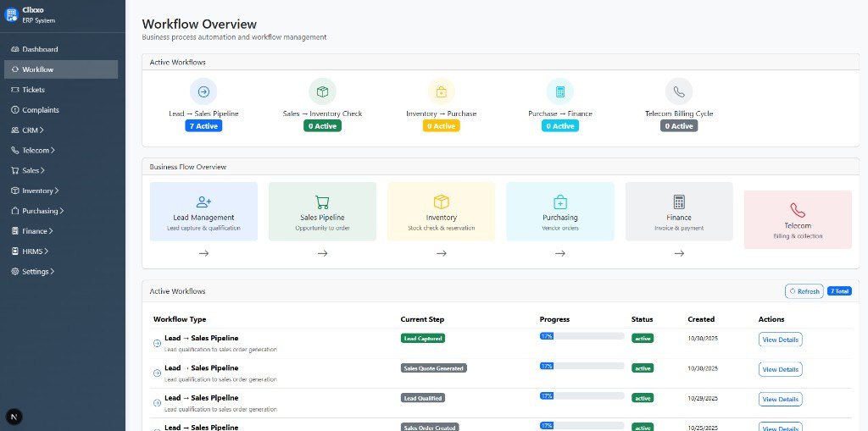The image size is (868, 431).
Task: Click the Lead Captured step badge
Action: pos(422,338)
